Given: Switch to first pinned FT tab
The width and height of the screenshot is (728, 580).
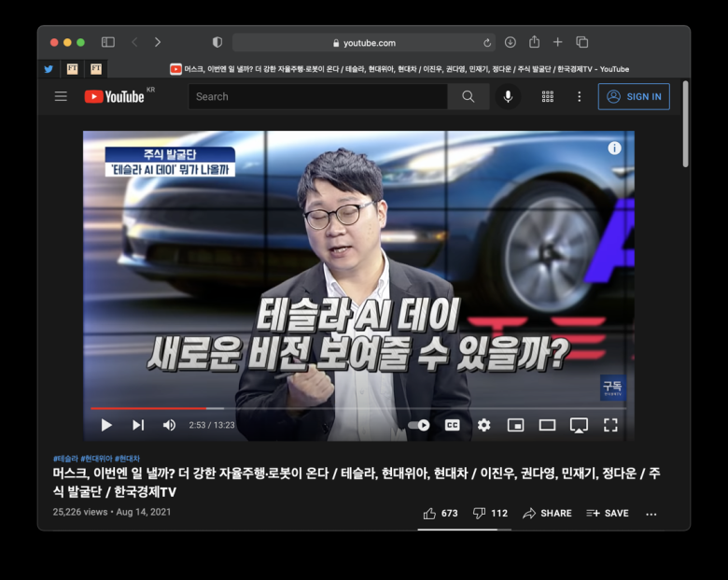Looking at the screenshot, I should (x=73, y=69).
